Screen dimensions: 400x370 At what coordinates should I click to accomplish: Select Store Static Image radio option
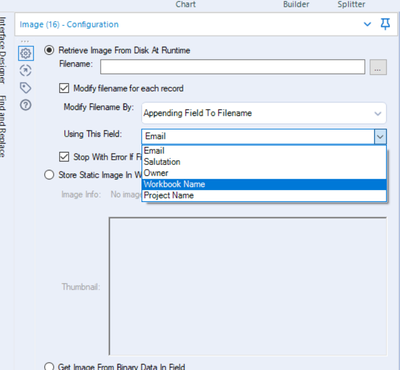49,175
